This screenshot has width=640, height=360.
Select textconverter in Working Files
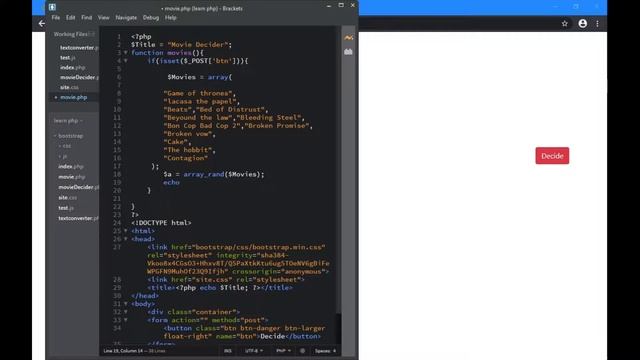click(79, 48)
